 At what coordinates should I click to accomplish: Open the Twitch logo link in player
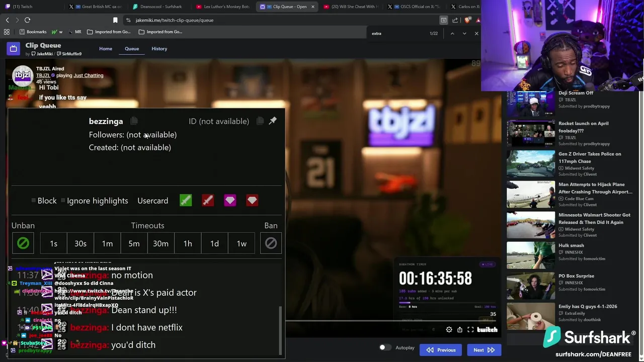click(x=487, y=330)
